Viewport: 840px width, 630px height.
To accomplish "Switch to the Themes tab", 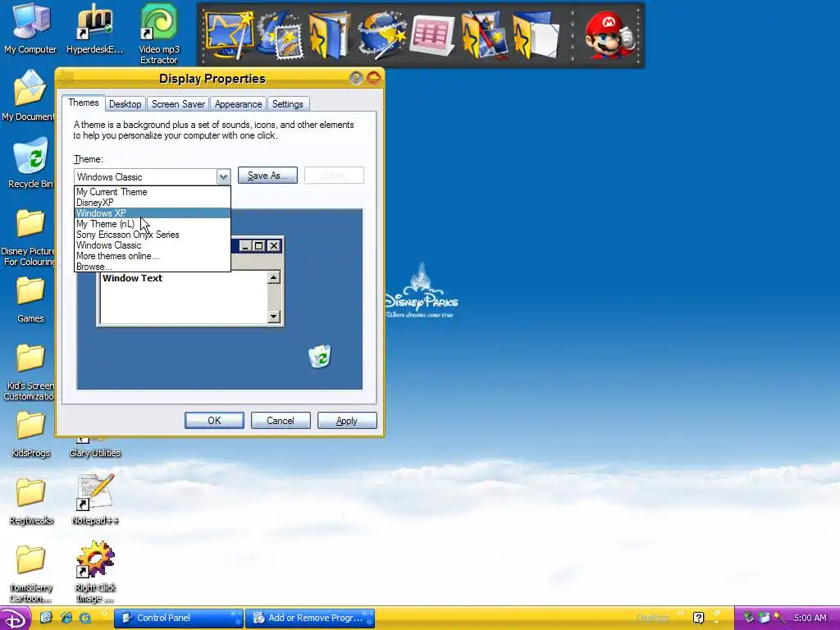I will point(83,103).
